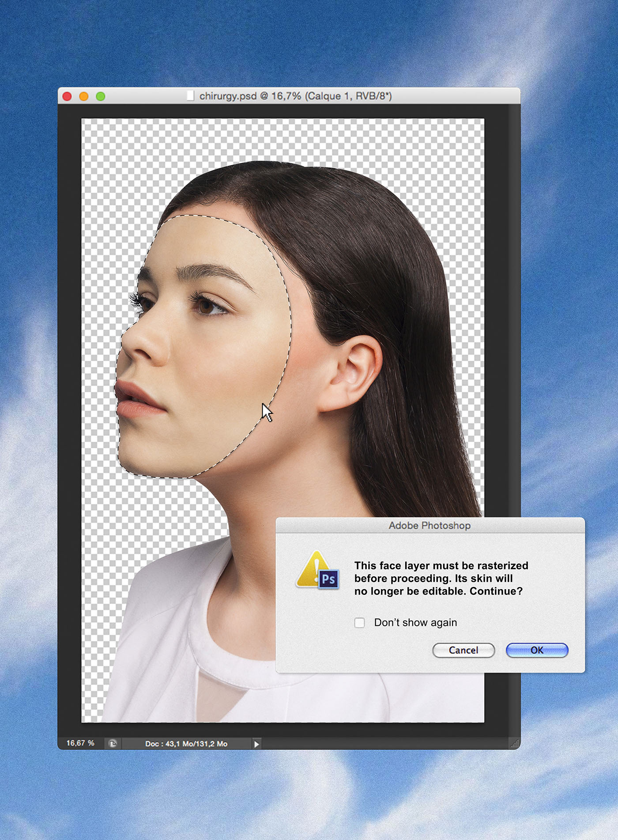Click the yellow warning Ps icon
The height and width of the screenshot is (840, 618).
pos(318,570)
